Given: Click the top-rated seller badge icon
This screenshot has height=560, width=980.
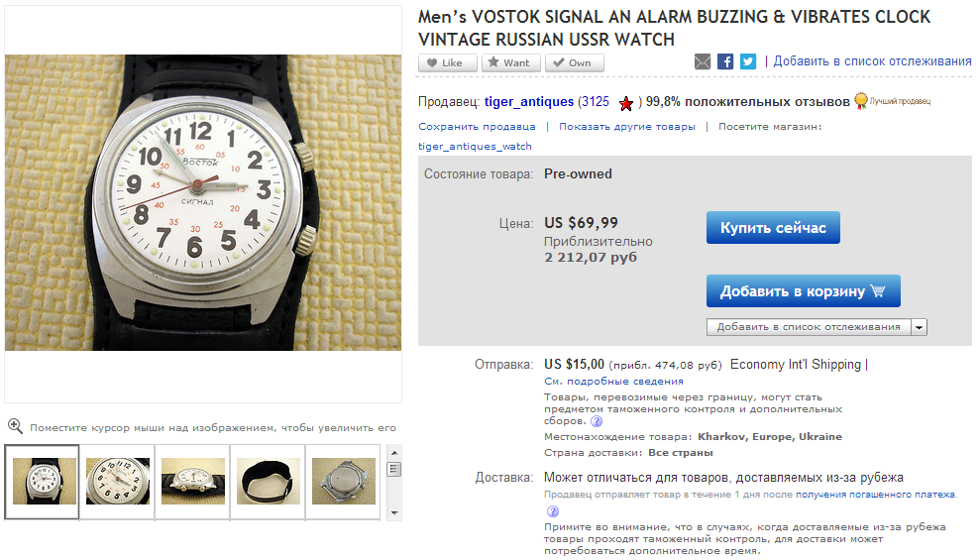Looking at the screenshot, I should (861, 101).
